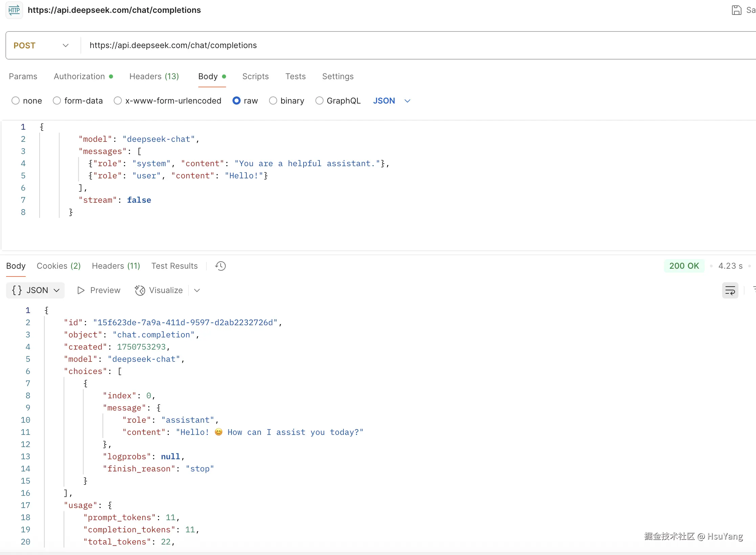Switch to the Authorization tab
The width and height of the screenshot is (756, 555).
click(x=80, y=76)
